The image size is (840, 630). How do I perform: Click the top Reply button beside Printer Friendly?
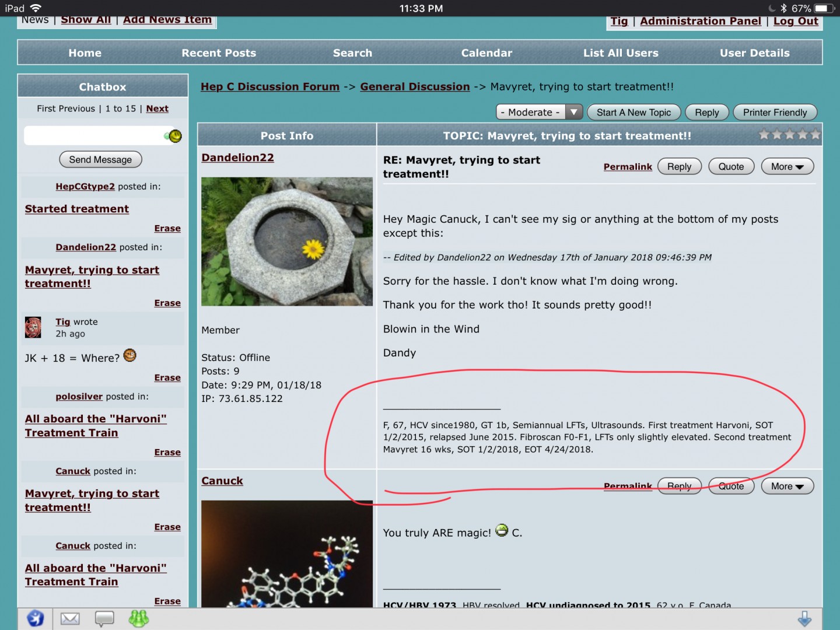point(707,113)
